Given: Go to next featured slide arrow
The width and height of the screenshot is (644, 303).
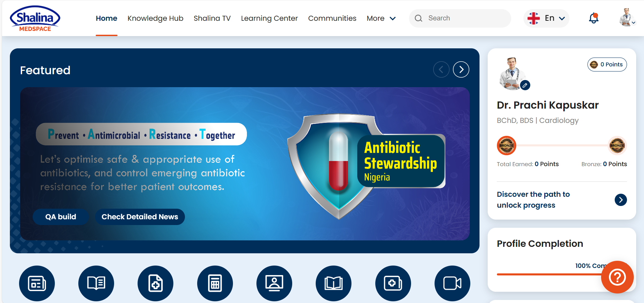Looking at the screenshot, I should (461, 69).
